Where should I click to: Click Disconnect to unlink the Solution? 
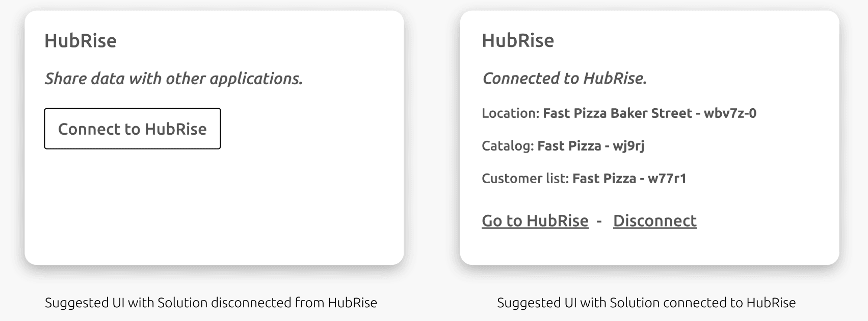654,221
